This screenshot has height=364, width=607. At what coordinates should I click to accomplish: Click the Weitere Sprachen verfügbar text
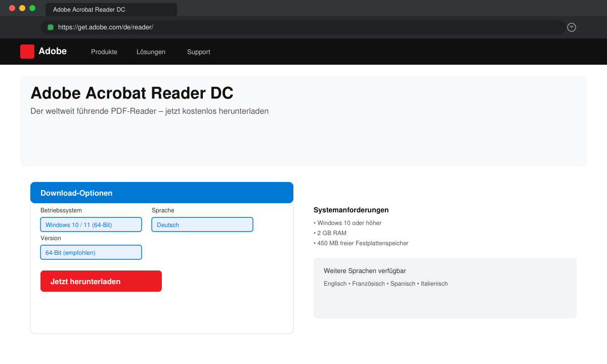(x=365, y=270)
